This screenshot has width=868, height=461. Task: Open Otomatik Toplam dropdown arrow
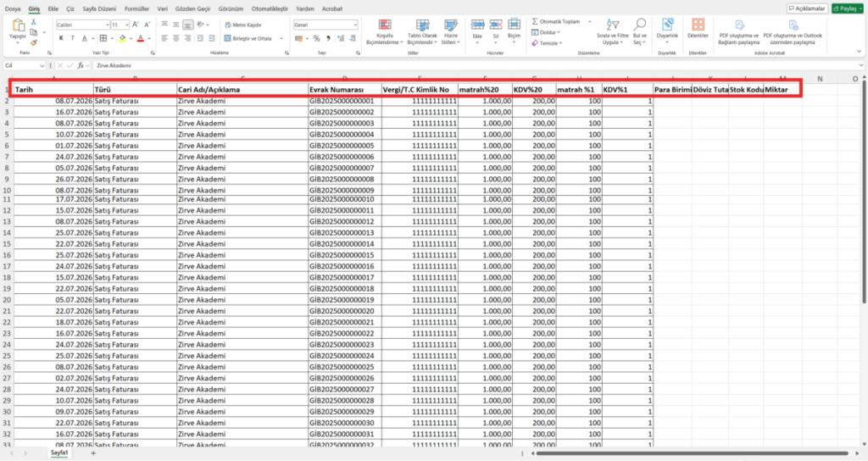(590, 21)
